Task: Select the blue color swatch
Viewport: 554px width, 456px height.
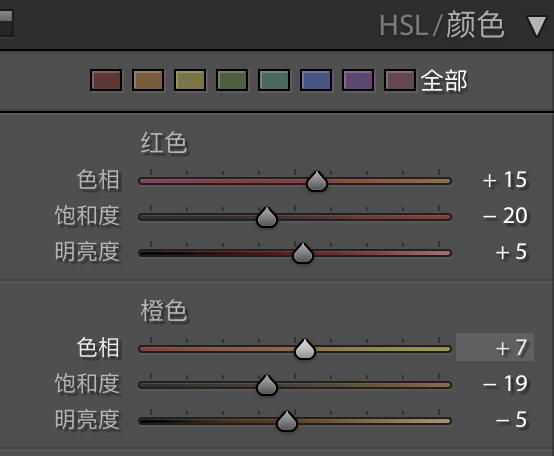Action: [316, 80]
